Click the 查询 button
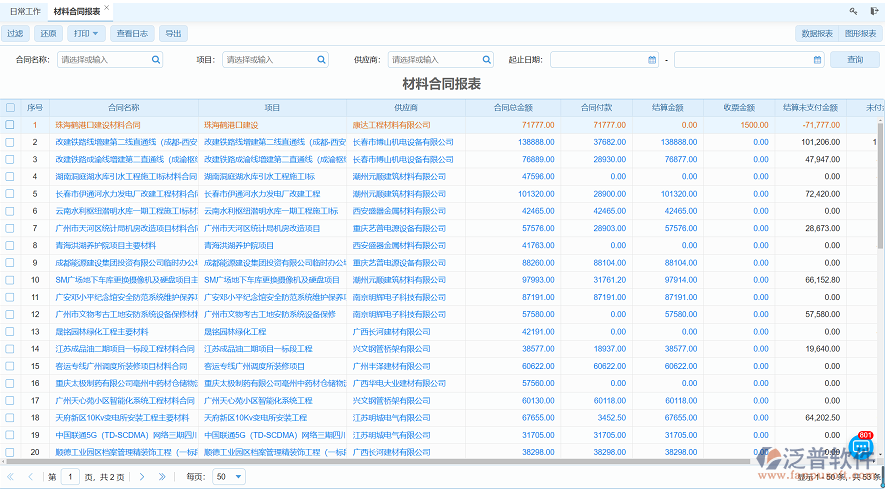 (854, 60)
